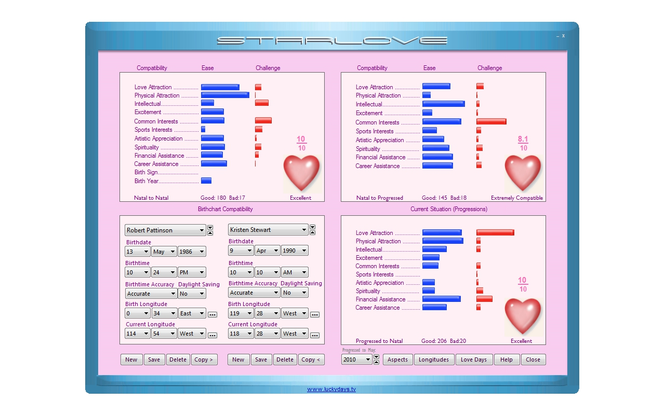
Task: Expand the Robert Pattinson name dropdown
Action: click(x=201, y=230)
